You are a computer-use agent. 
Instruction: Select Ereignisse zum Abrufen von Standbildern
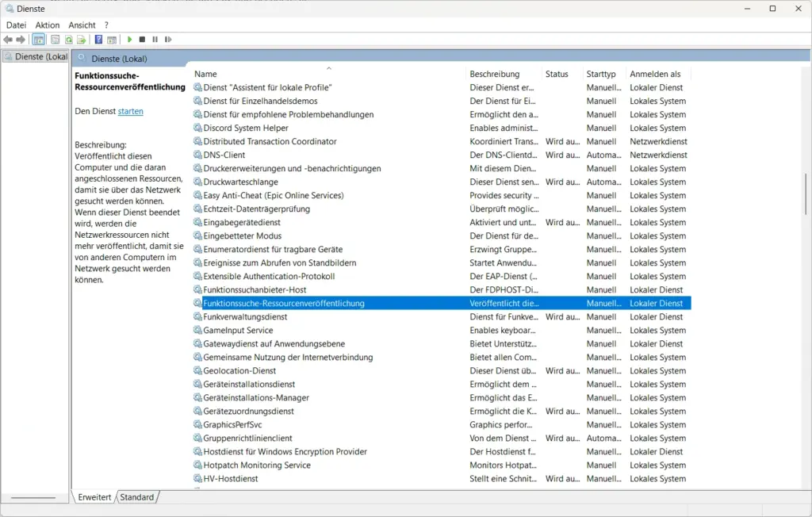click(442, 262)
